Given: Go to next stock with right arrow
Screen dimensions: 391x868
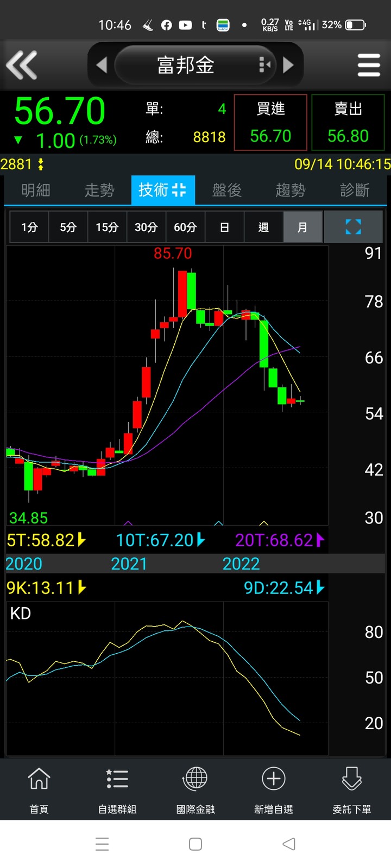Looking at the screenshot, I should (x=288, y=65).
